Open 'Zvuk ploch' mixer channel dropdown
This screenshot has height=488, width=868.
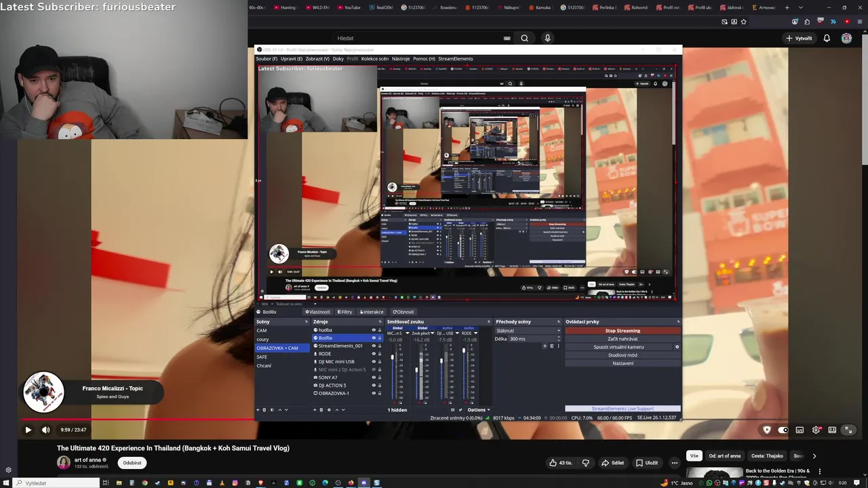click(433, 333)
